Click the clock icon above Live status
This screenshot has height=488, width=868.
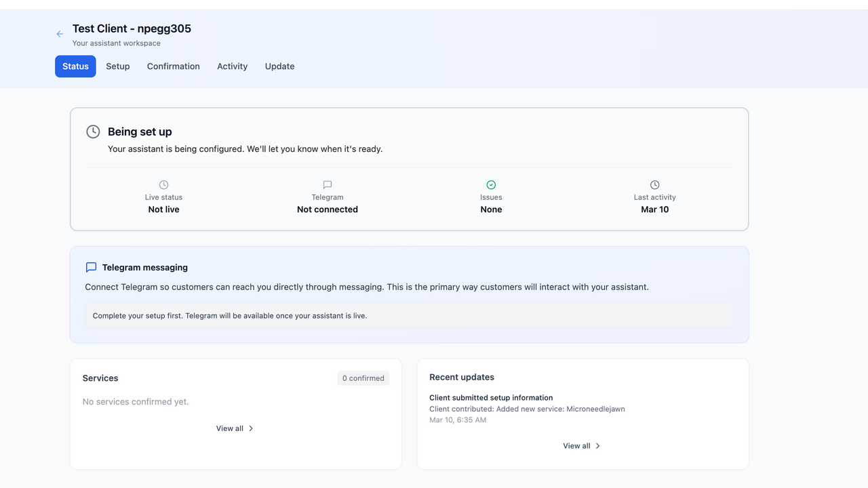click(163, 185)
